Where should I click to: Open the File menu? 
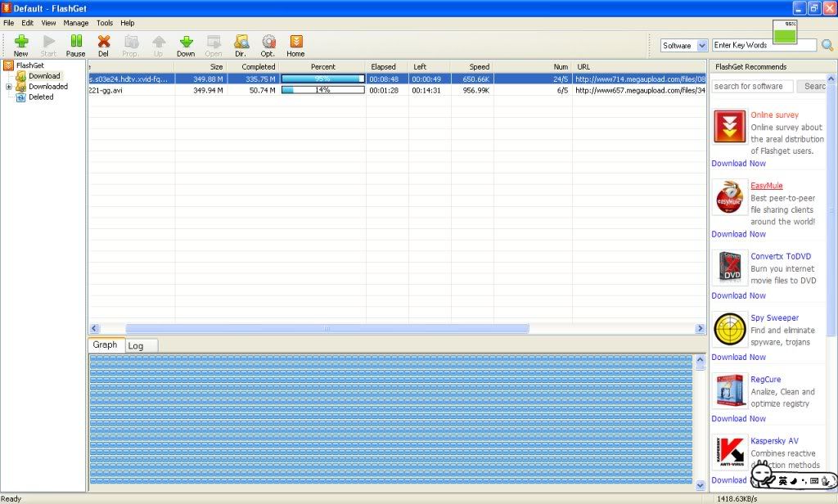tap(8, 23)
